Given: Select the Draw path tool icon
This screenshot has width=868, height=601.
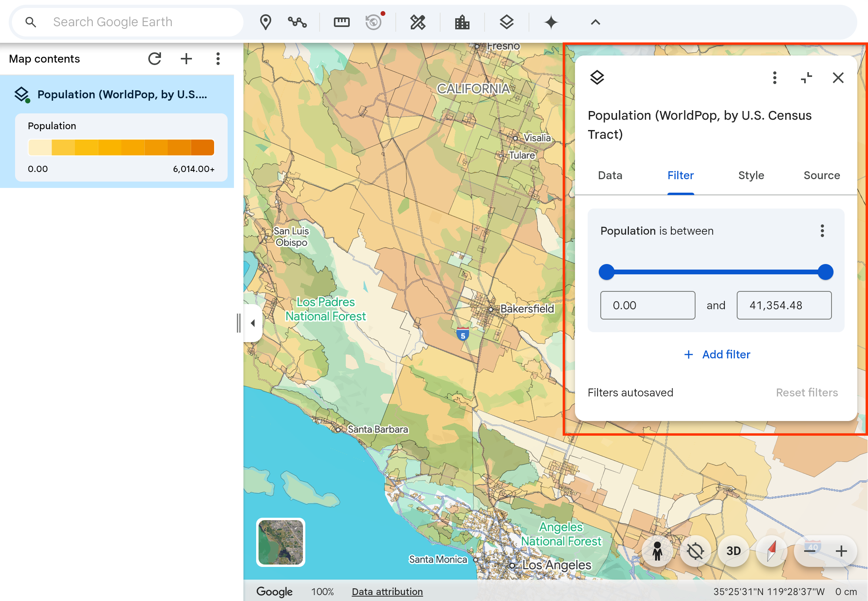Looking at the screenshot, I should pyautogui.click(x=297, y=22).
